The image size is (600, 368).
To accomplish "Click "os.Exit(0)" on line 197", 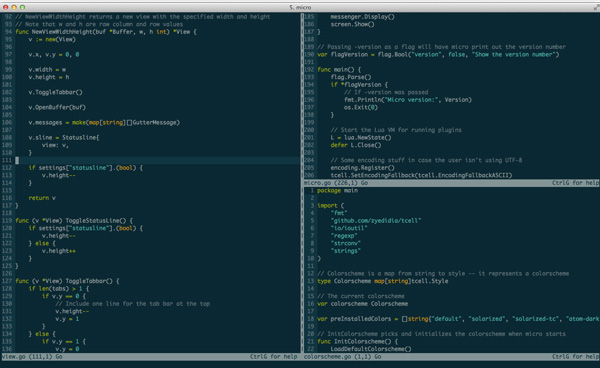I will (361, 107).
